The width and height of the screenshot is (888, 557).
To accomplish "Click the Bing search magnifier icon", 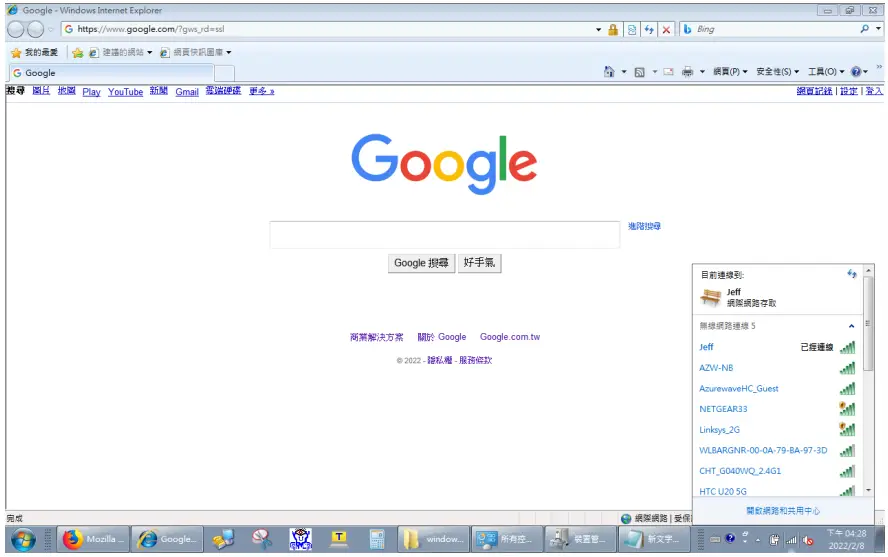I will click(x=864, y=29).
